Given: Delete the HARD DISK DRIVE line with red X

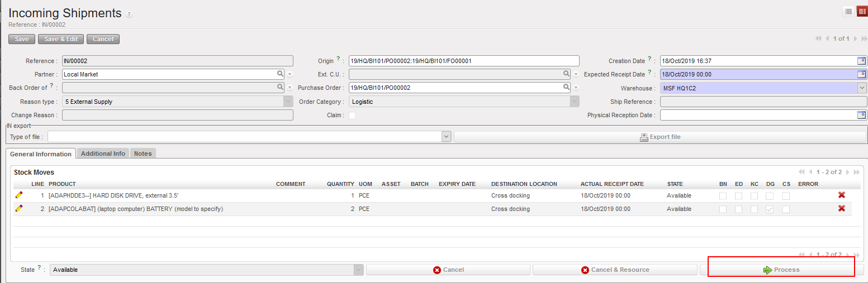Looking at the screenshot, I should (x=841, y=195).
